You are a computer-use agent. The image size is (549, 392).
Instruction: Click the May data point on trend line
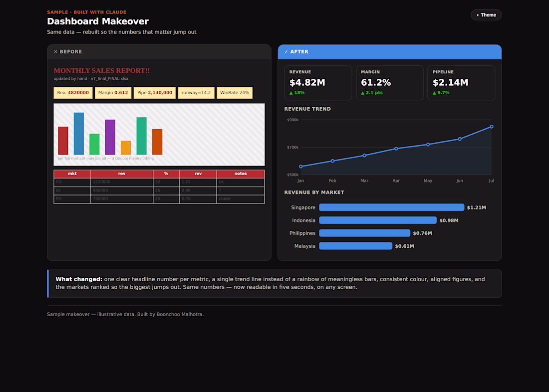(428, 145)
